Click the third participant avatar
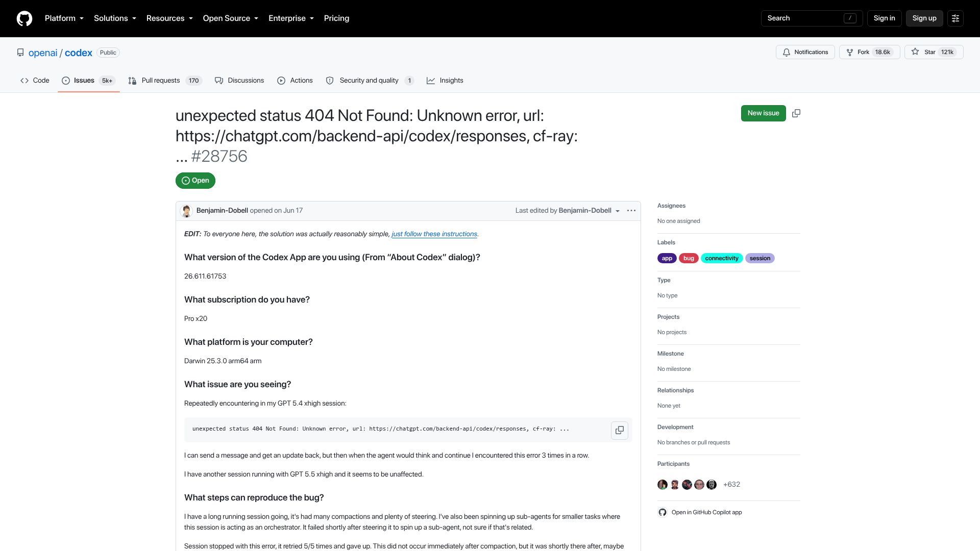 [x=687, y=485]
